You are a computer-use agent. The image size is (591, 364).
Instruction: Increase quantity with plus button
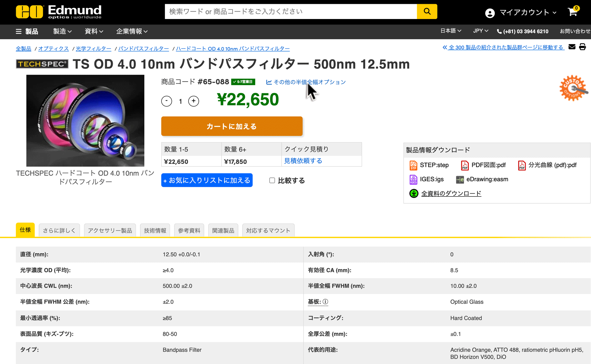tap(194, 101)
